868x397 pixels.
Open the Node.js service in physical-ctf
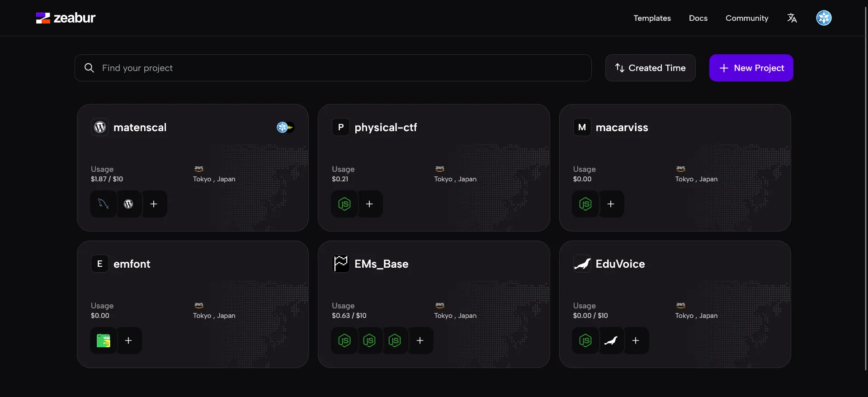(x=344, y=204)
